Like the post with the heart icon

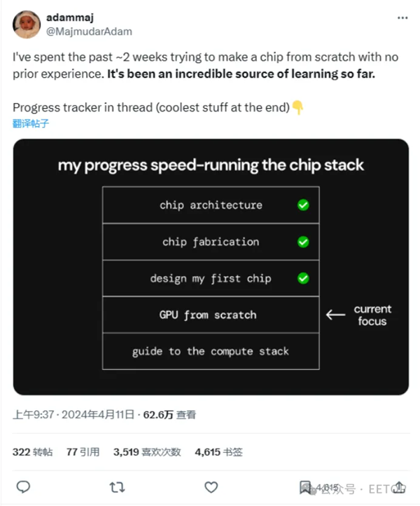pos(211,487)
